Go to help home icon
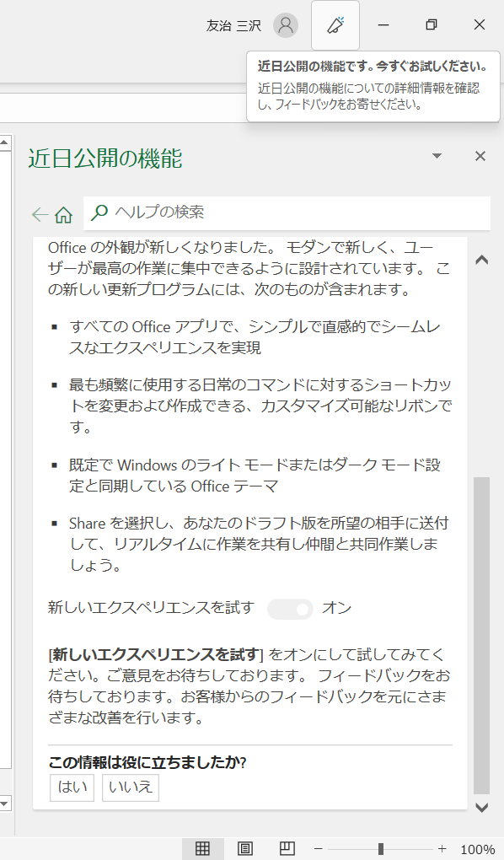This screenshot has height=860, width=504. tap(63, 214)
